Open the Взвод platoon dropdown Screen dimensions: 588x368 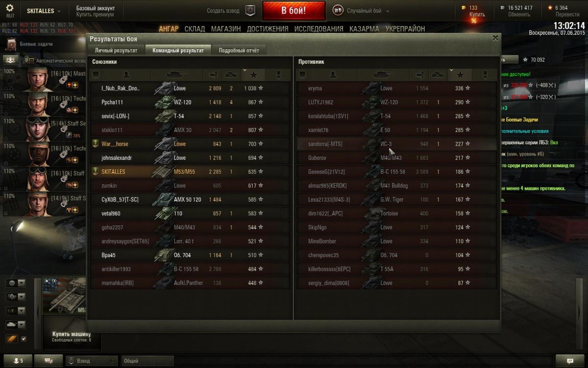tap(92, 361)
